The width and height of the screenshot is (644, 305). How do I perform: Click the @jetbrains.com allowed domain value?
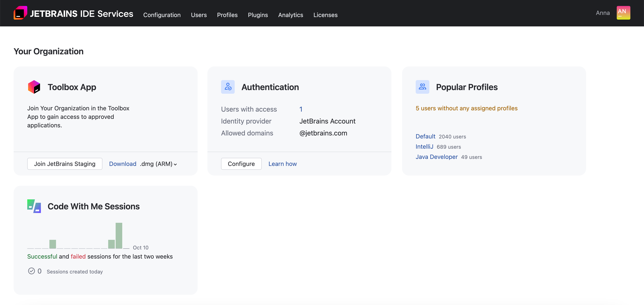[323, 133]
